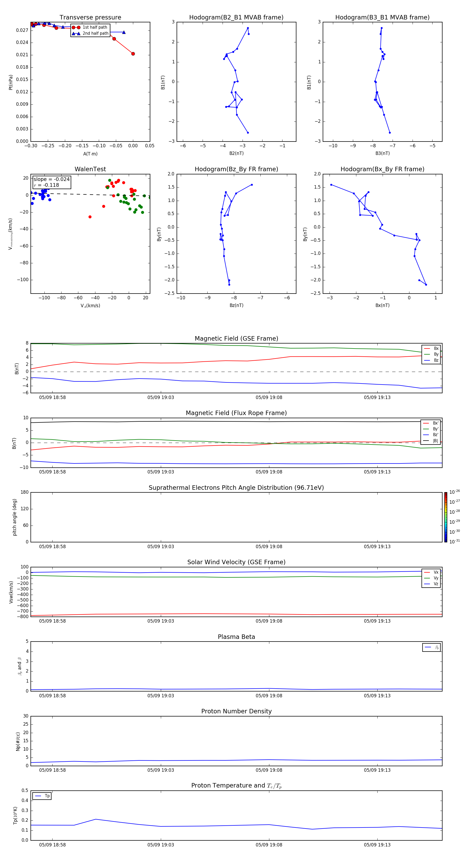Click the "Proton Number Density" title
The width and height of the screenshot is (473, 868).
pos(236,711)
